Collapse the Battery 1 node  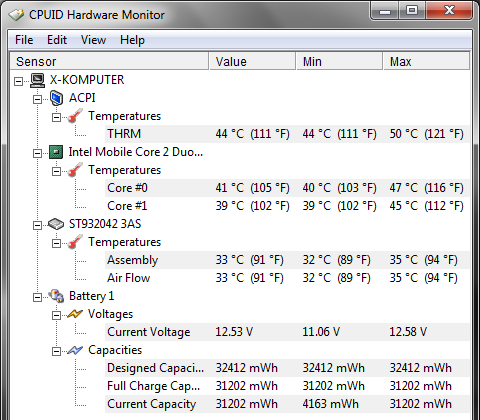(x=38, y=297)
